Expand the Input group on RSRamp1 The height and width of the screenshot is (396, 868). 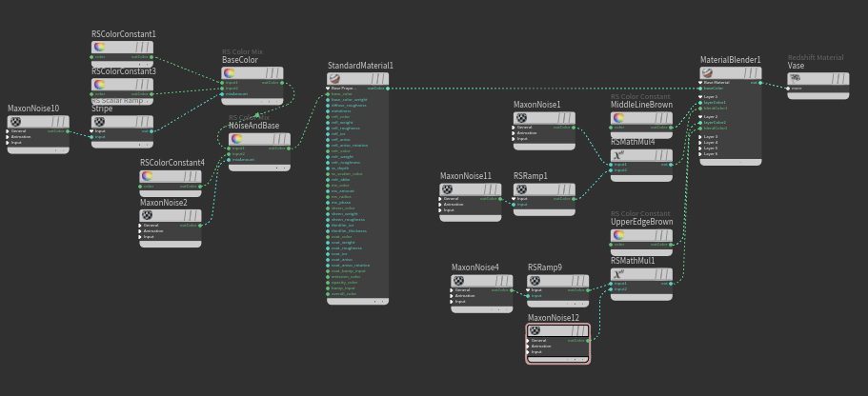pyautogui.click(x=515, y=199)
